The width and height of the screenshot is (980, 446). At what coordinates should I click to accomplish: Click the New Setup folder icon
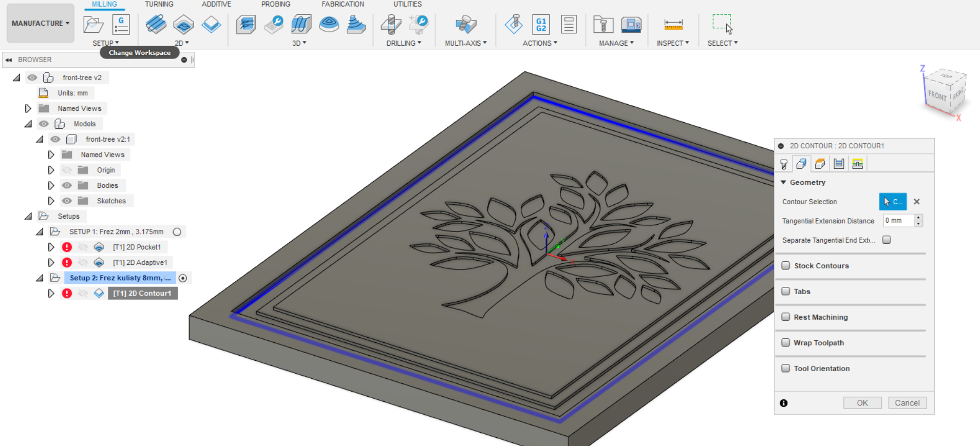(93, 24)
